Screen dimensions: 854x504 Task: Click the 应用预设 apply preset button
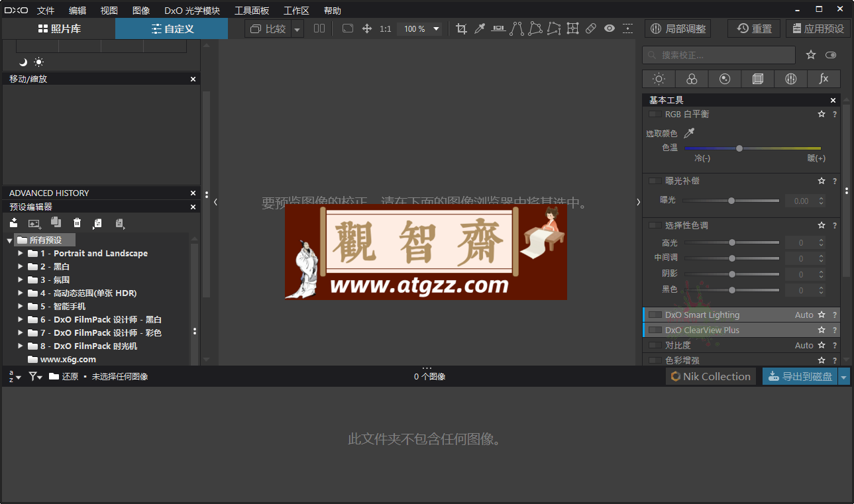tap(818, 28)
